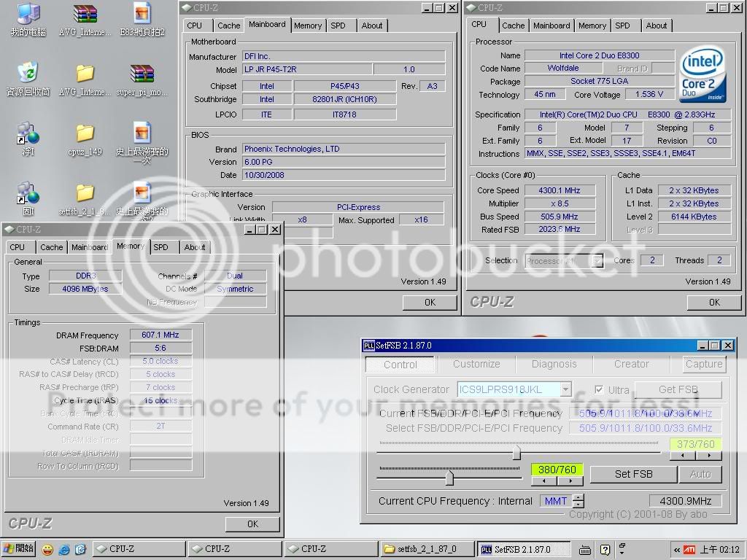Viewport: 747px width, 560px height.
Task: Click the MMT CPU frequency mode field
Action: (556, 501)
